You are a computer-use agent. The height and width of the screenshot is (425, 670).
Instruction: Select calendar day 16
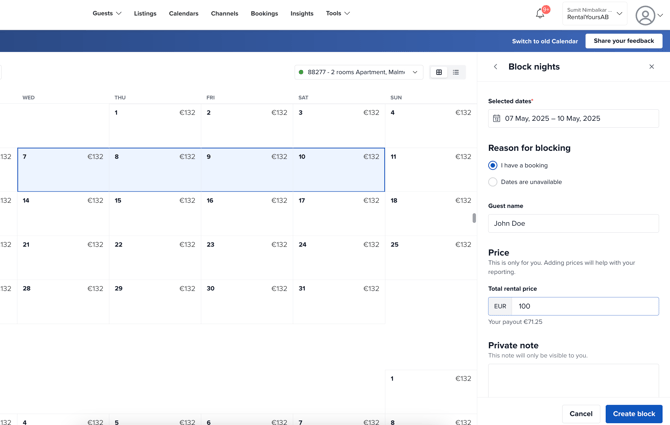(247, 214)
